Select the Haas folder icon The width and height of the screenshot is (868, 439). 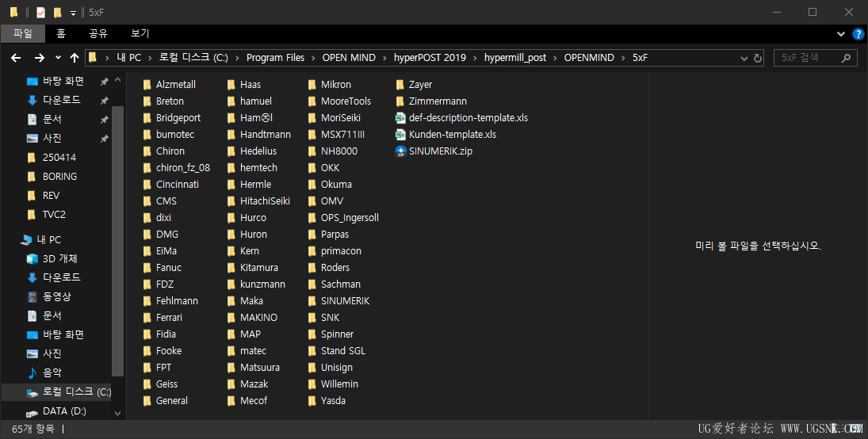pos(231,85)
